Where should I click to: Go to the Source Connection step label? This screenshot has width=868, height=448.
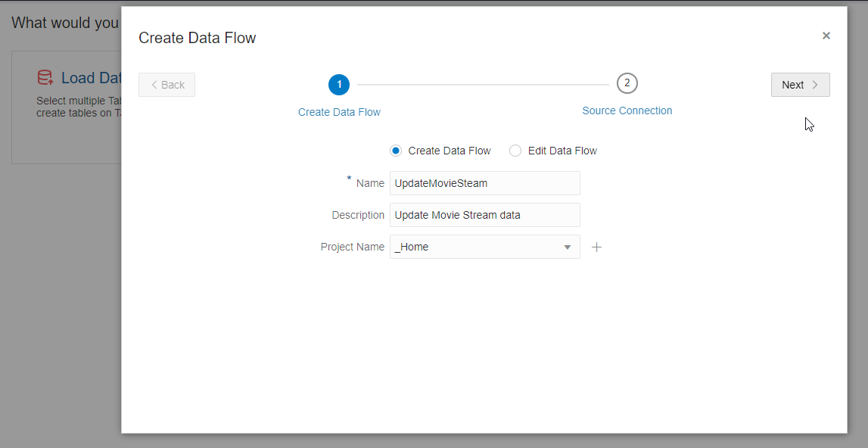pyautogui.click(x=627, y=110)
